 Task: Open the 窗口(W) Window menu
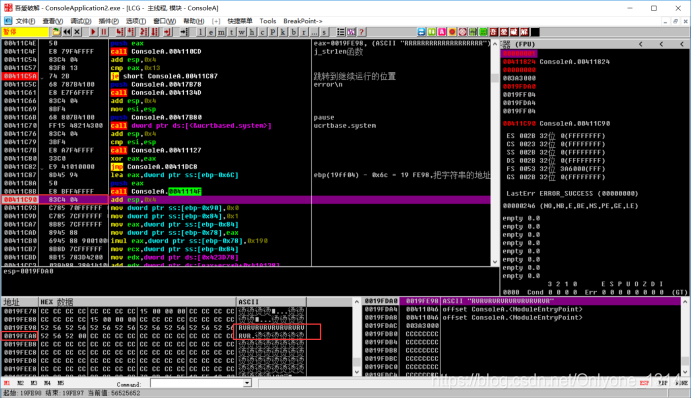[164, 21]
